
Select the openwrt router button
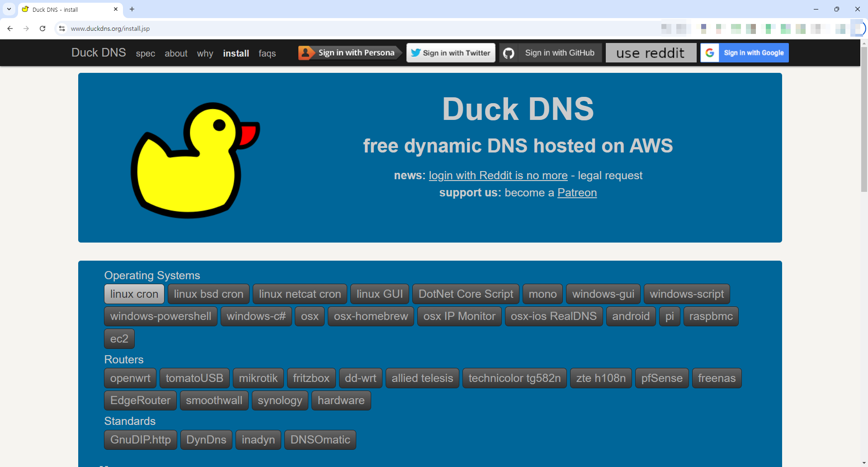130,378
